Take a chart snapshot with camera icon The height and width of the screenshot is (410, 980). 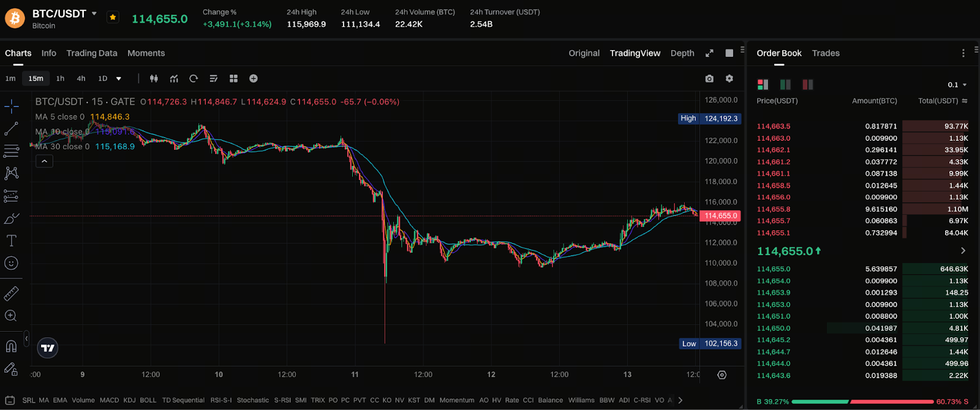tap(709, 78)
